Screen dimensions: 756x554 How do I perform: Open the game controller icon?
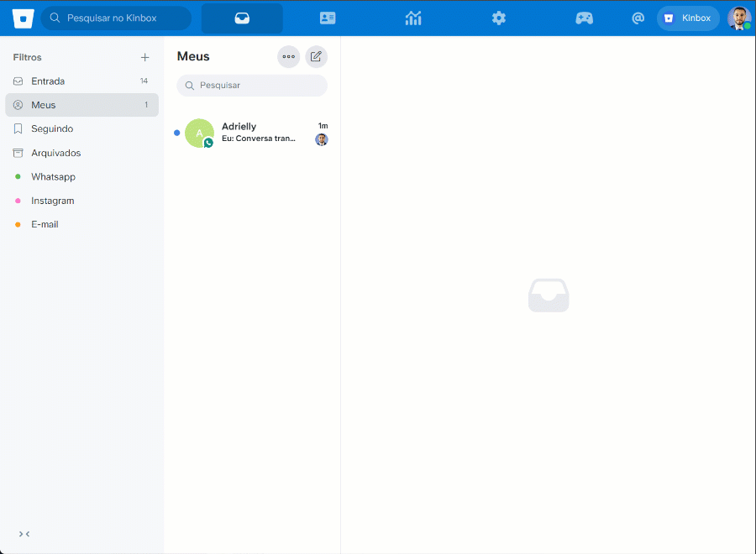pos(584,18)
